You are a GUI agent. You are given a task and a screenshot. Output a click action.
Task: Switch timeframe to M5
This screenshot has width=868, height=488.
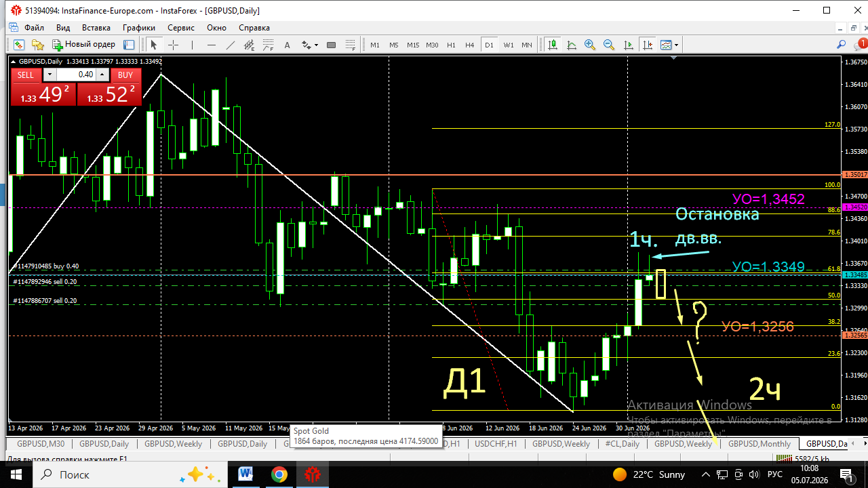click(x=394, y=45)
